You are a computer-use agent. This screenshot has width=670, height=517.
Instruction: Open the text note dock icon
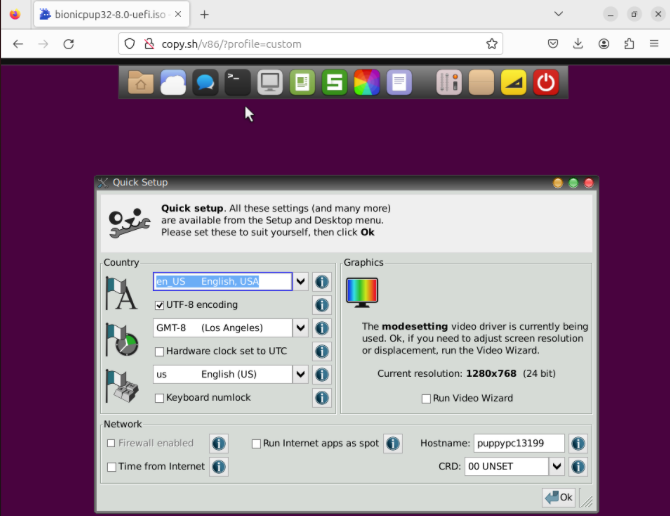tap(399, 82)
